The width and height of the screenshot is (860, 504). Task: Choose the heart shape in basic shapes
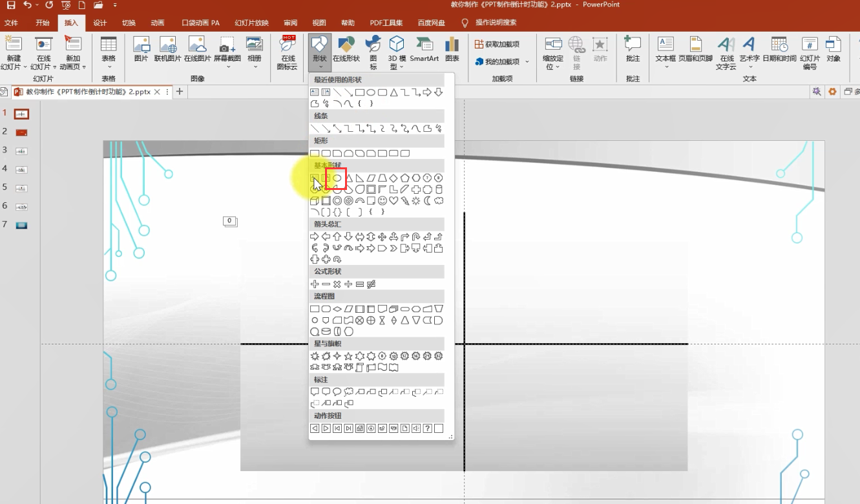[393, 201]
